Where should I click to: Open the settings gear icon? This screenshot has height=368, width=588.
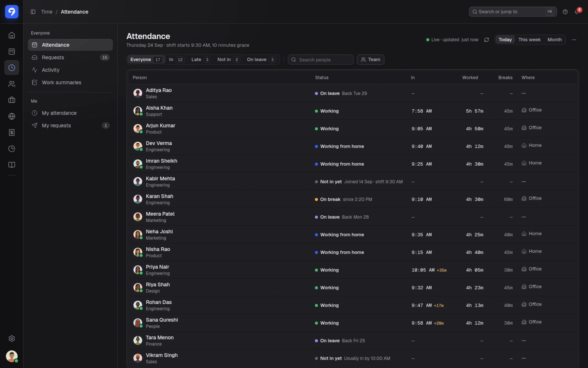(12, 339)
